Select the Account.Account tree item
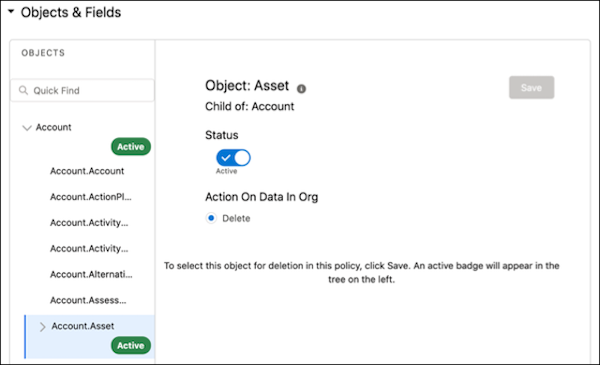600x365 pixels. pyautogui.click(x=87, y=171)
